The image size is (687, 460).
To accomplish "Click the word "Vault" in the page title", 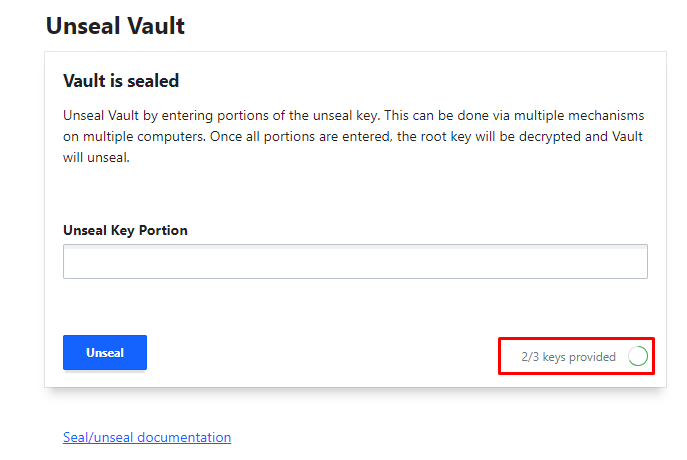I will pyautogui.click(x=153, y=26).
